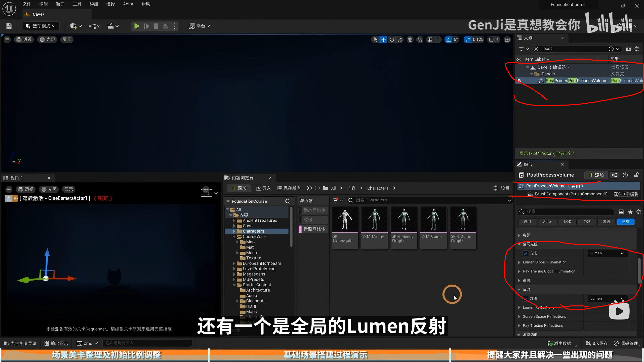
Task: Click the favorites star in details panel
Action: click(630, 212)
